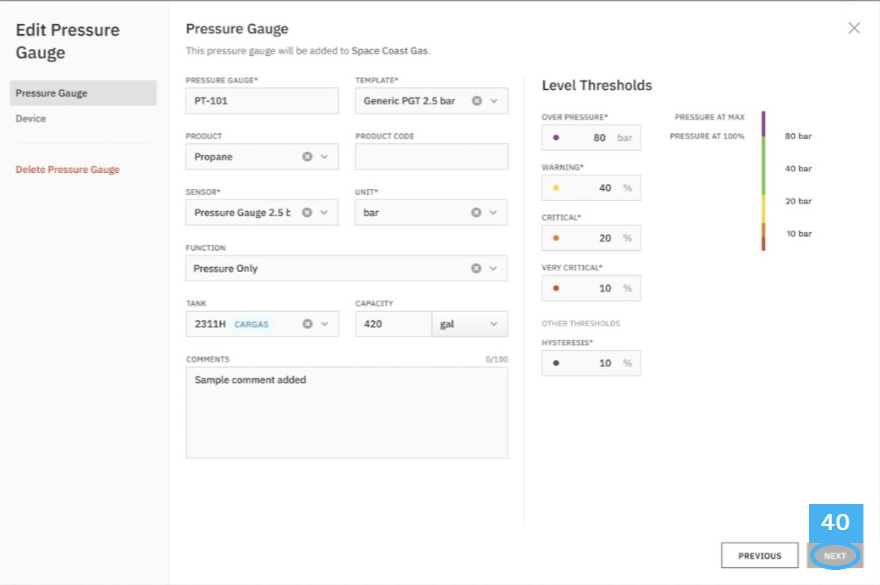Open the Product dropdown chevron
The height and width of the screenshot is (585, 880).
(324, 157)
